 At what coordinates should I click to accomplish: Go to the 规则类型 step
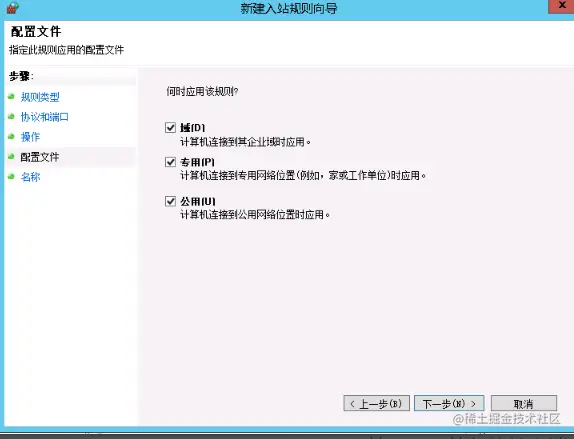point(40,97)
